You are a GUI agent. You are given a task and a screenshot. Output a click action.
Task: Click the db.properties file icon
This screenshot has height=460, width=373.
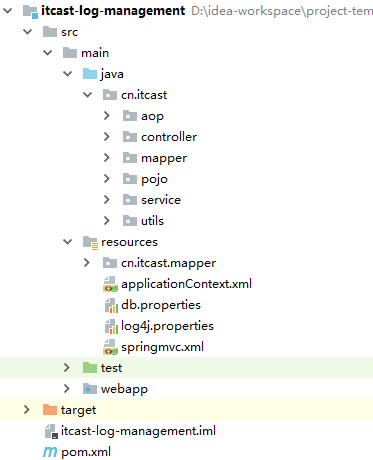pyautogui.click(x=111, y=305)
